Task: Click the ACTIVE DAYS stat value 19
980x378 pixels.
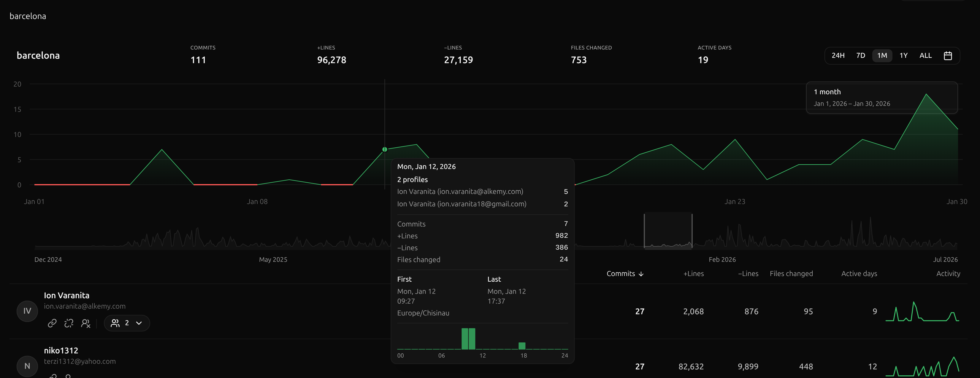Action: coord(703,60)
